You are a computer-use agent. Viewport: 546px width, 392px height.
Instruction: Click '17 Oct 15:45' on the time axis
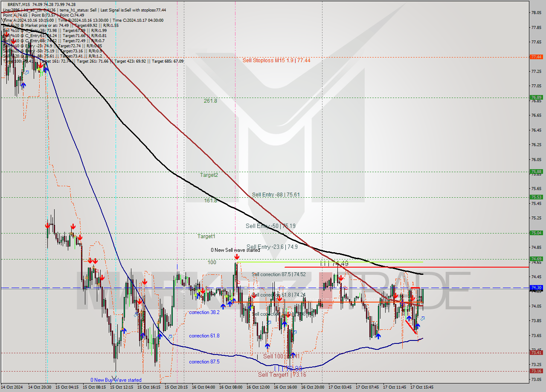422,387
